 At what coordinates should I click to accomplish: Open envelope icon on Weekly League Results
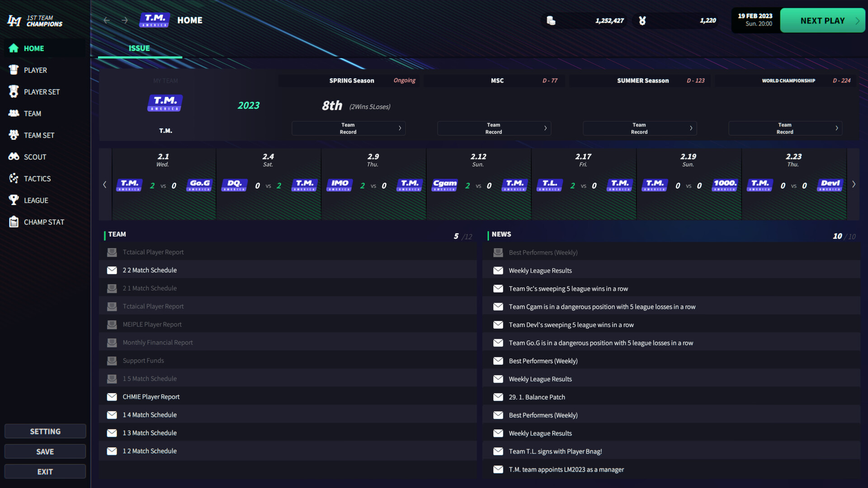tap(498, 270)
